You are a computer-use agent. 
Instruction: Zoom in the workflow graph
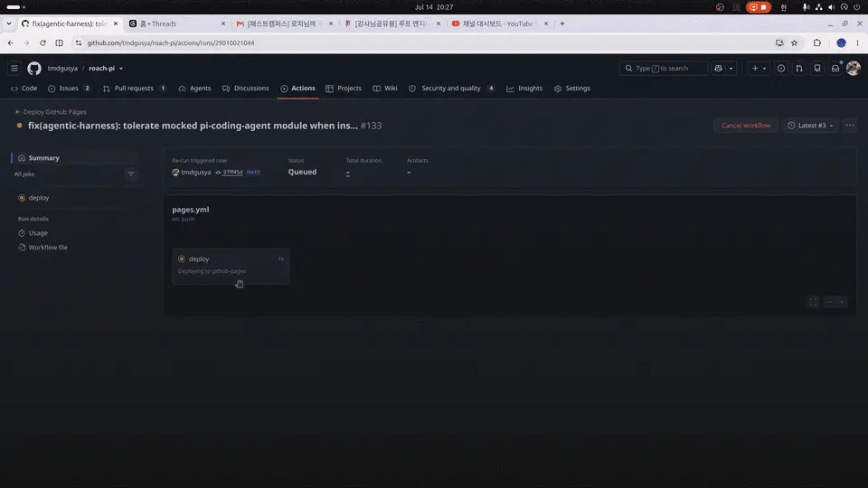point(842,302)
